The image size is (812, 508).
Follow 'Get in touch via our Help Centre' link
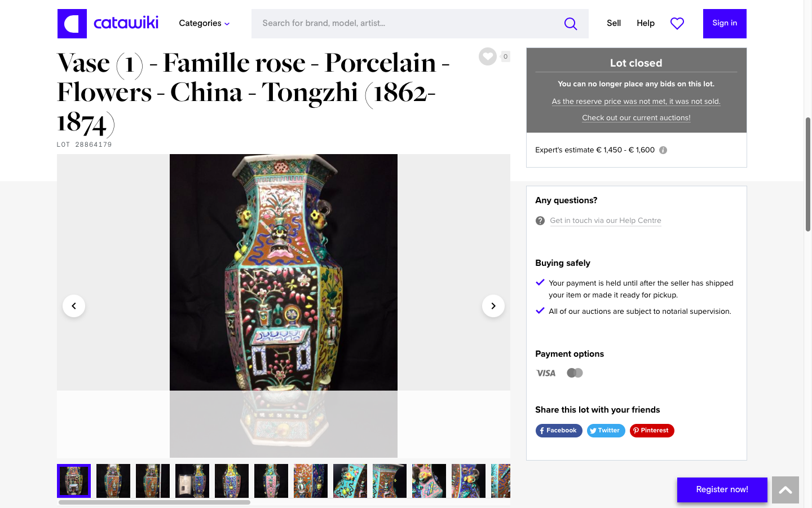point(606,221)
